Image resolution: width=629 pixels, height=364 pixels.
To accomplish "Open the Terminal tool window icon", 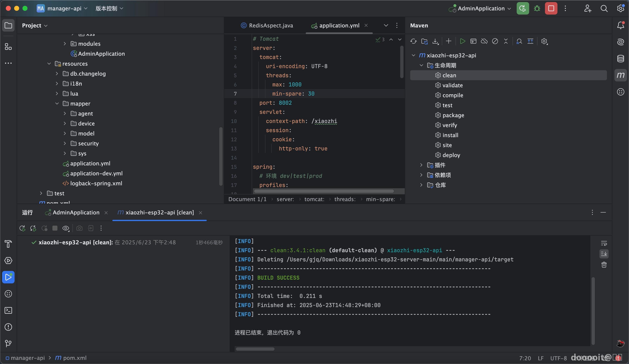I will (9, 310).
